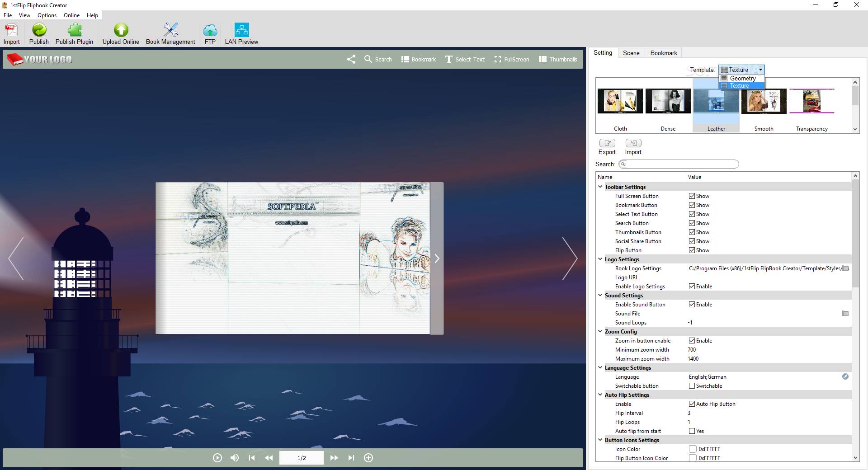
Task: Click the Search magnifier in flipbook toolbar
Action: click(368, 59)
